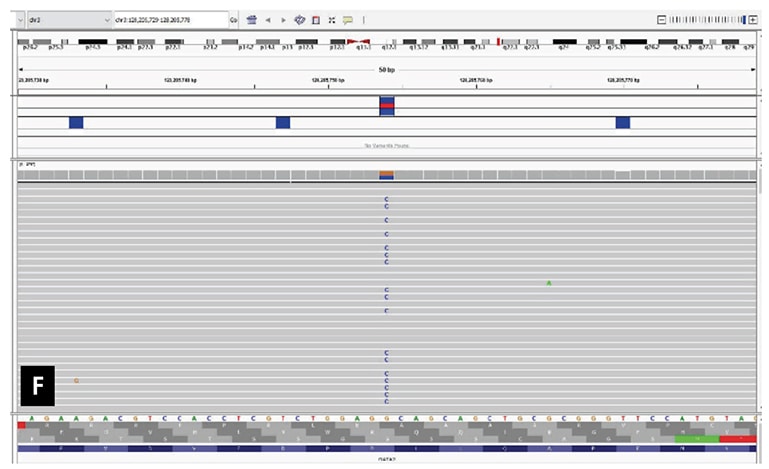769x469 pixels.
Task: Click the orange G mismatch near panel F label
Action: point(76,381)
